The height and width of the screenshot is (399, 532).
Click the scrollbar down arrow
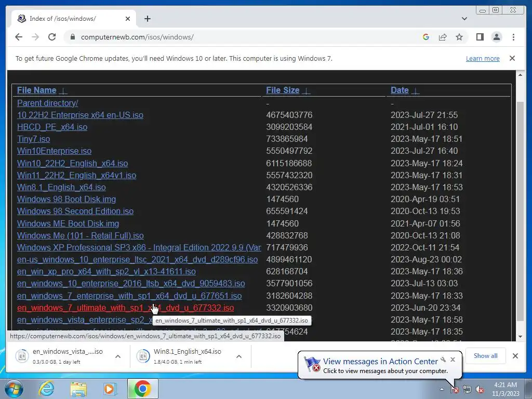520,337
